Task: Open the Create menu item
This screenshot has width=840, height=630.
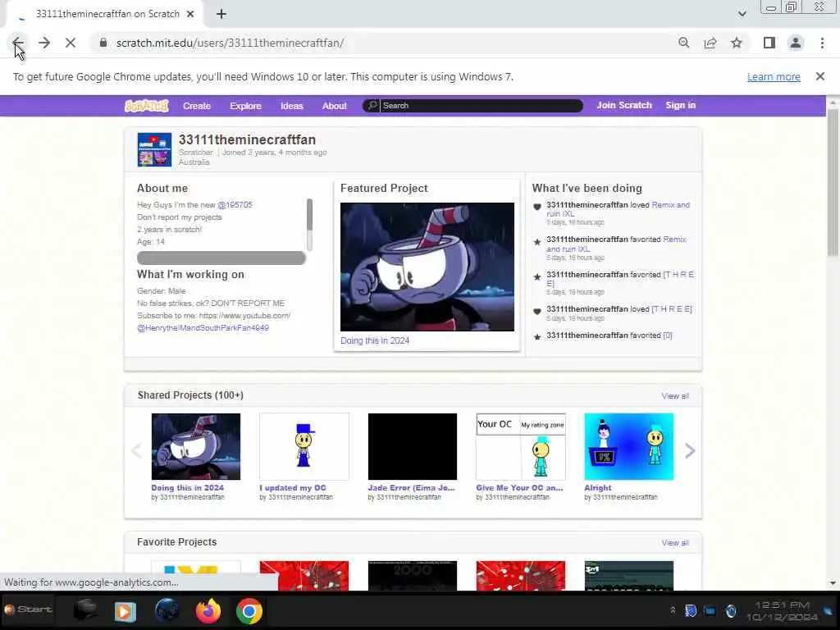Action: tap(197, 106)
